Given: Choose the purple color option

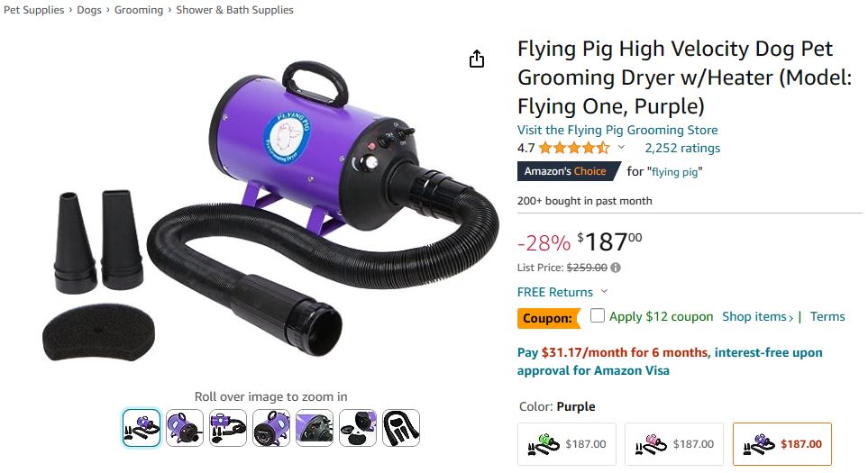Looking at the screenshot, I should click(781, 444).
